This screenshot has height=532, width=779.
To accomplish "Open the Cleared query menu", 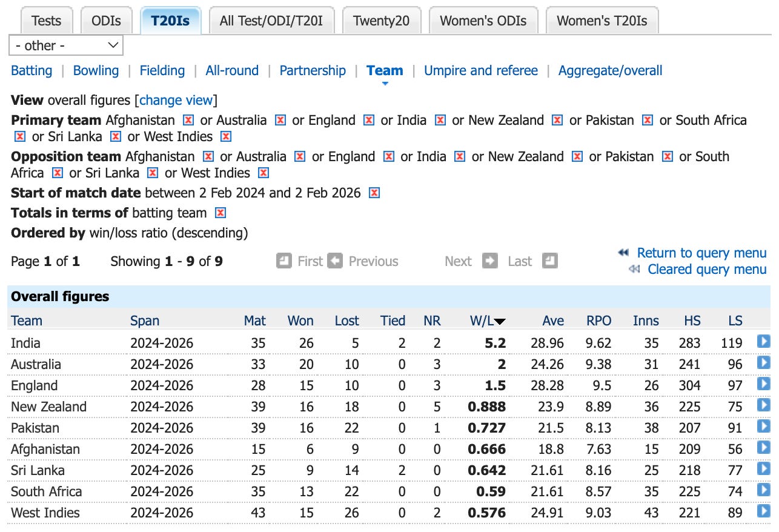I will point(707,269).
